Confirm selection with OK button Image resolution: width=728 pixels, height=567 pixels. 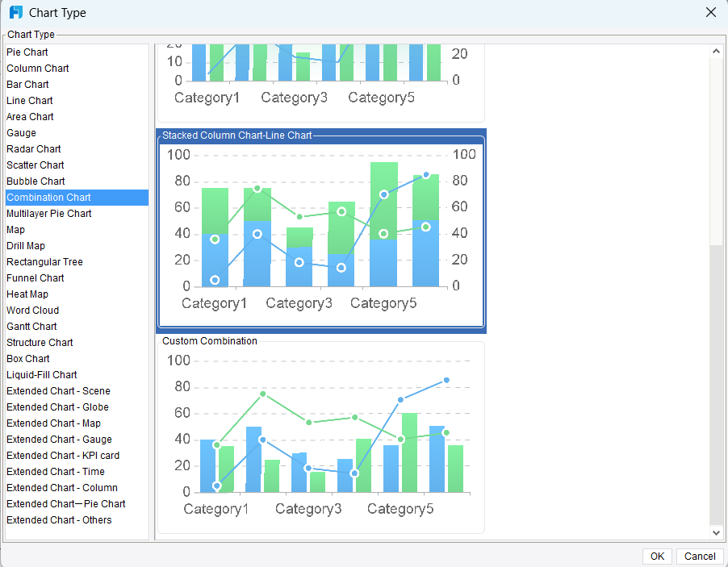click(x=657, y=557)
